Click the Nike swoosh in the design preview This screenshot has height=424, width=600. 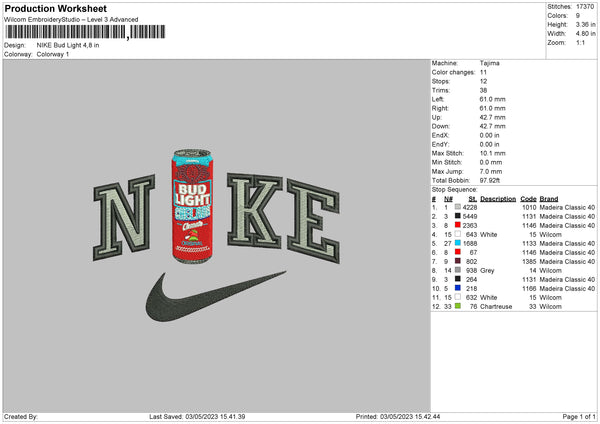point(215,296)
